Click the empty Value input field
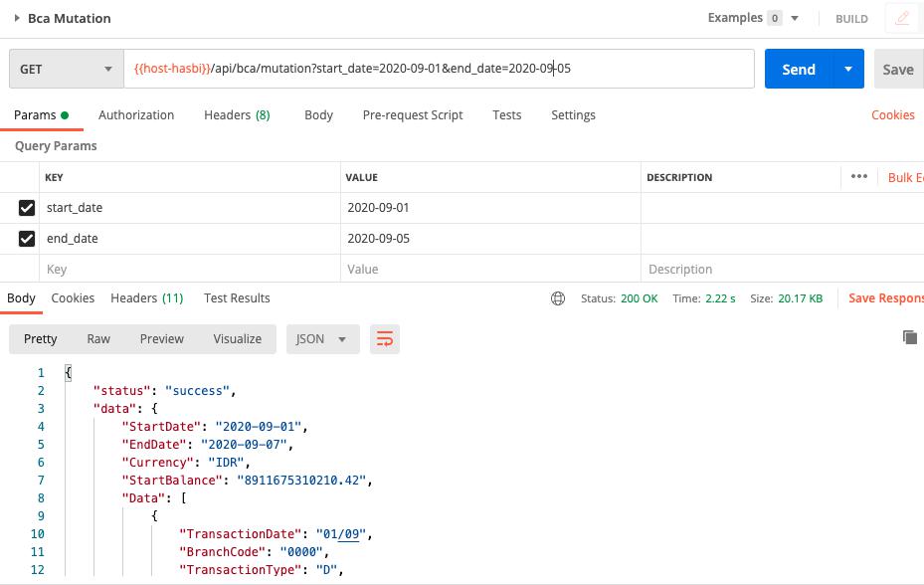This screenshot has width=924, height=585. (x=490, y=269)
